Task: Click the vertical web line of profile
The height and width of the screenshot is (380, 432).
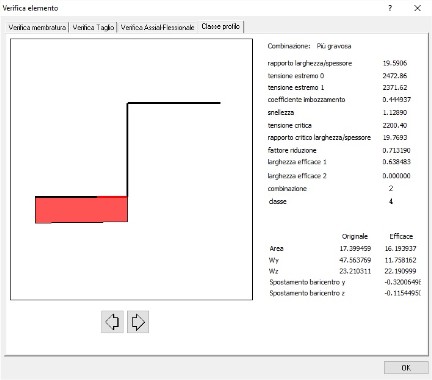Action: point(127,149)
